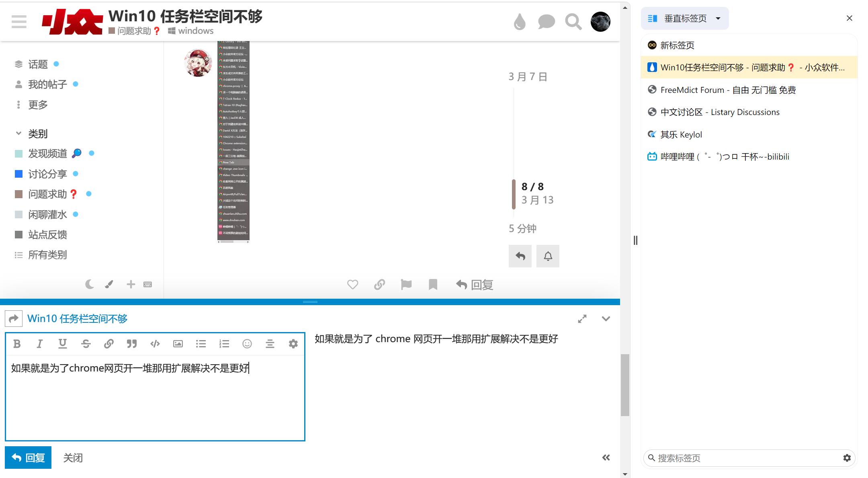This screenshot has width=868, height=478.
Task: Click the upload image icon in editor
Action: pyautogui.click(x=178, y=344)
